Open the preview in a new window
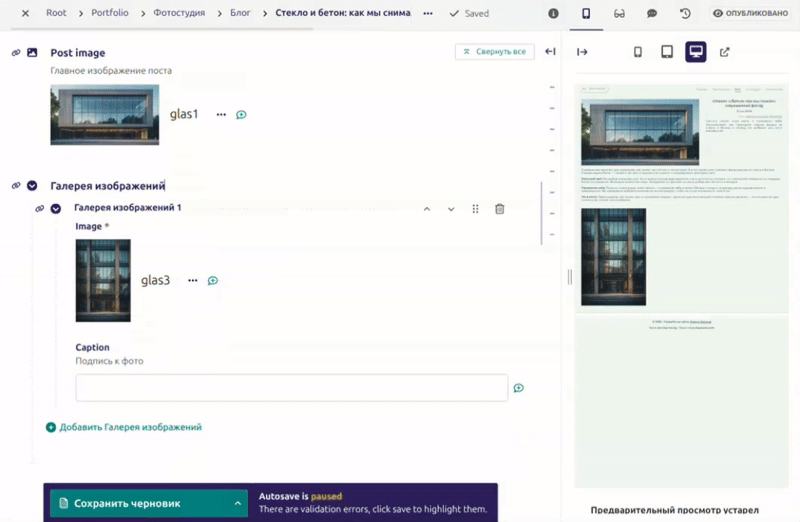The image size is (800, 522). click(x=724, y=52)
